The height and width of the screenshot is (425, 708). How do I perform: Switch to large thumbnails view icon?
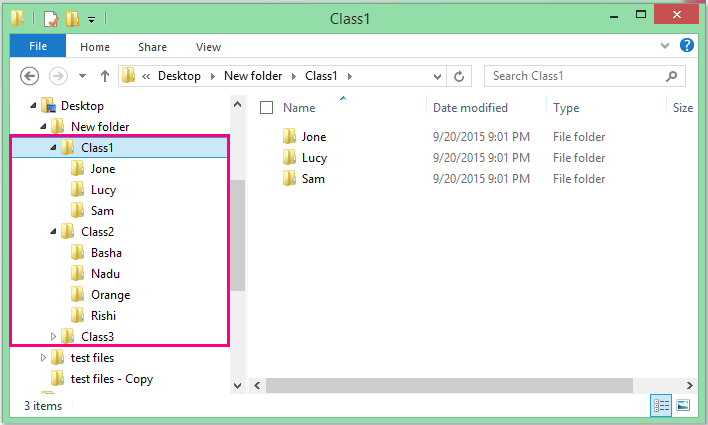pyautogui.click(x=683, y=405)
